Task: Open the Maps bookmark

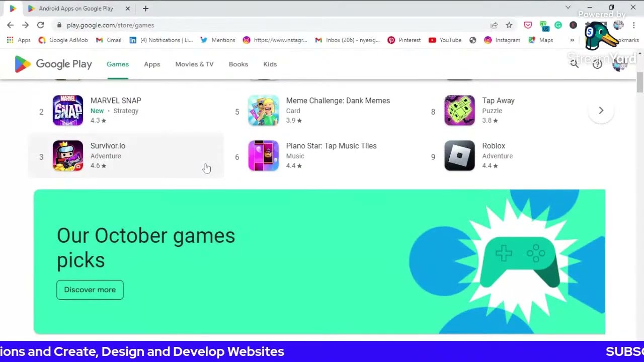Action: [540, 40]
